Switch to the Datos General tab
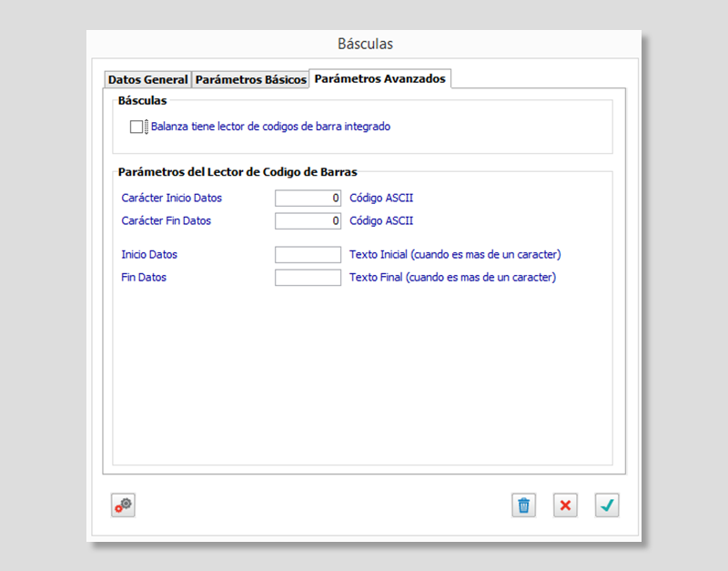 147,79
